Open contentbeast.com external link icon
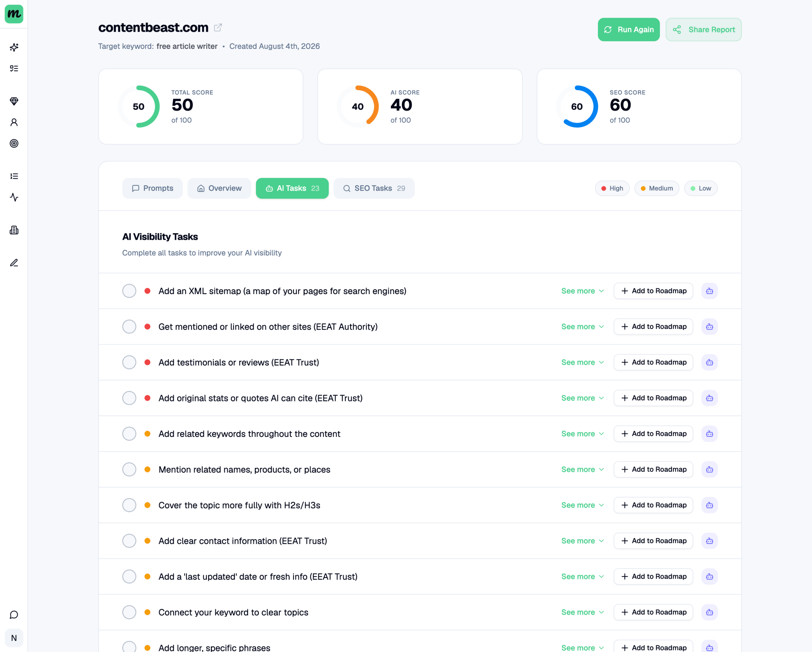Viewport: 812px width, 652px height. tap(218, 28)
